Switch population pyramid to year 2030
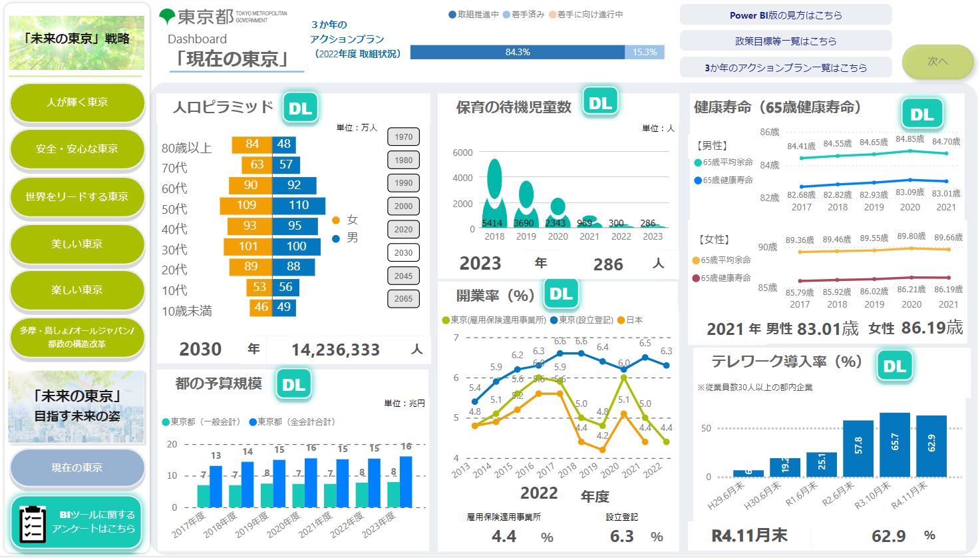 403,253
